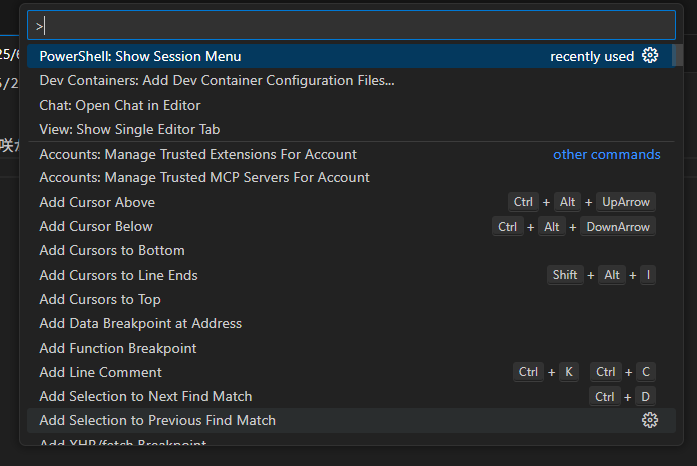Run the Add Cursor Above command
The width and height of the screenshot is (697, 466).
pyautogui.click(x=97, y=202)
